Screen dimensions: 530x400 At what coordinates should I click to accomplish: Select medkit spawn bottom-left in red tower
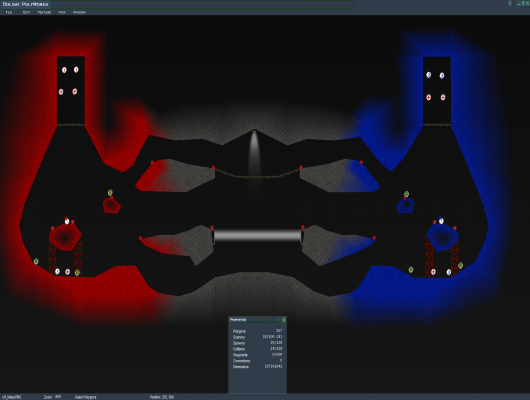(61, 92)
